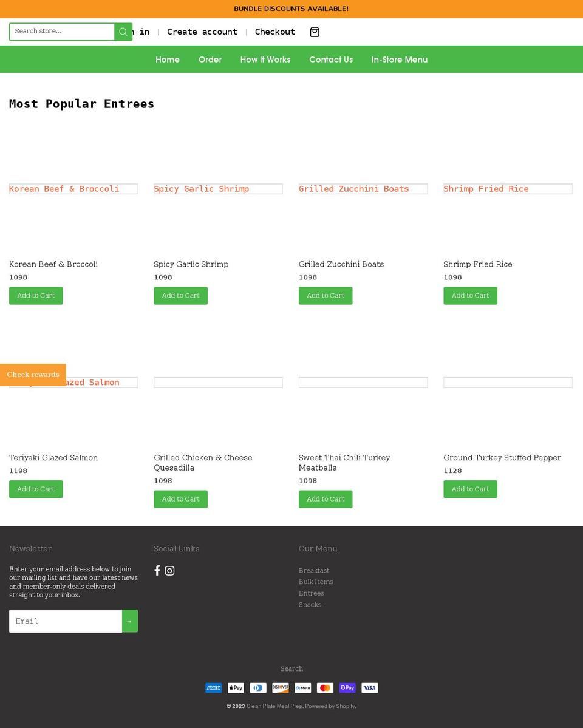
Task: Open the Contact Us menu item
Action: pos(331,60)
